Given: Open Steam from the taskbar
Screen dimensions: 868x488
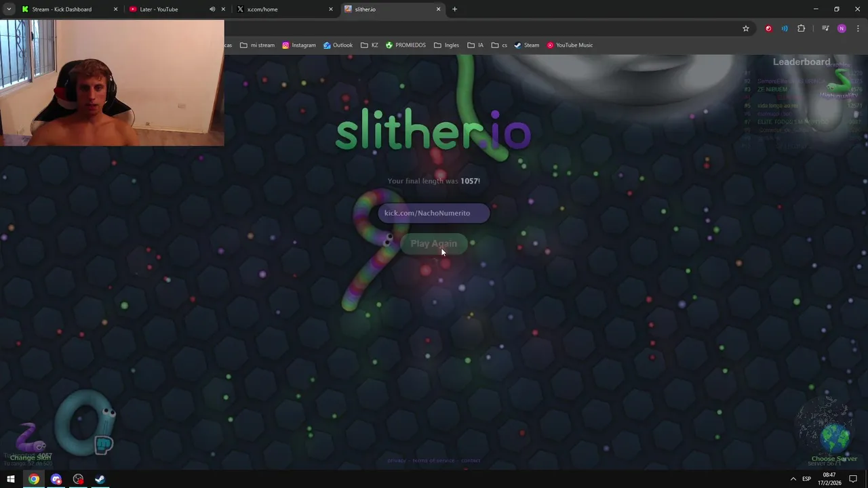Looking at the screenshot, I should [x=100, y=479].
